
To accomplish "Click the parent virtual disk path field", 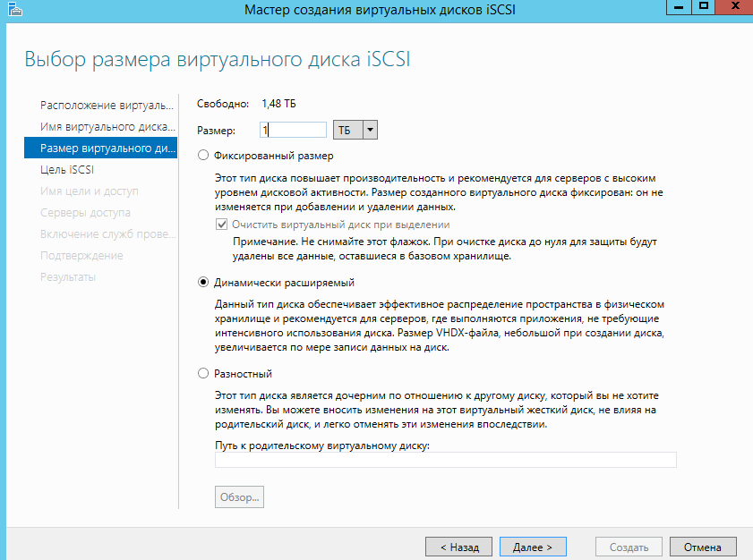I will coord(445,460).
